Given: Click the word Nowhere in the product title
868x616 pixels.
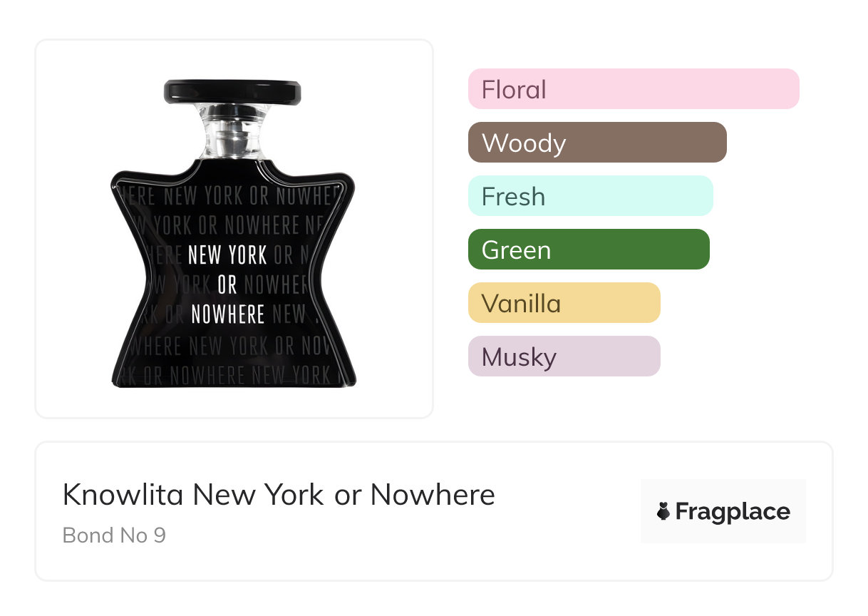Looking at the screenshot, I should pos(433,494).
